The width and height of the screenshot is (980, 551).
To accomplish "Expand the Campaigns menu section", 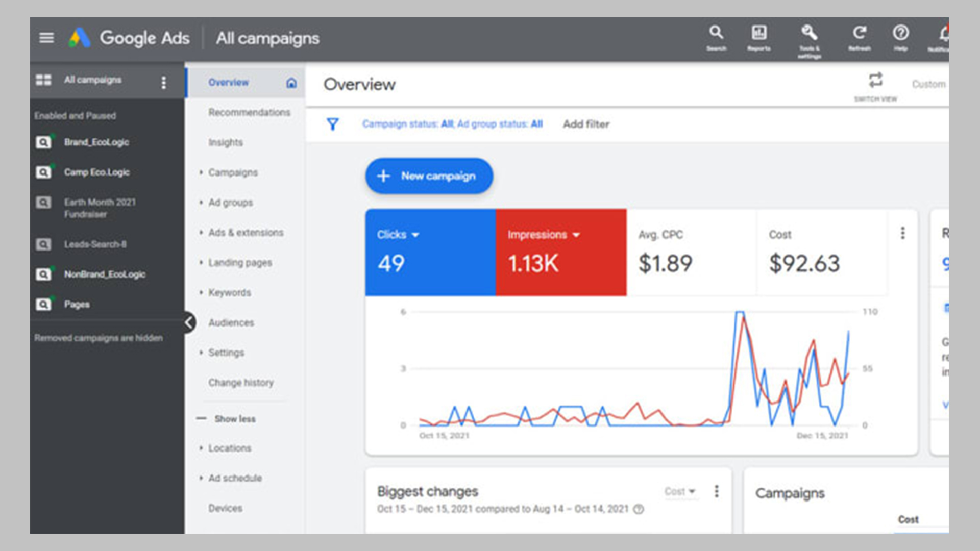I will point(201,172).
